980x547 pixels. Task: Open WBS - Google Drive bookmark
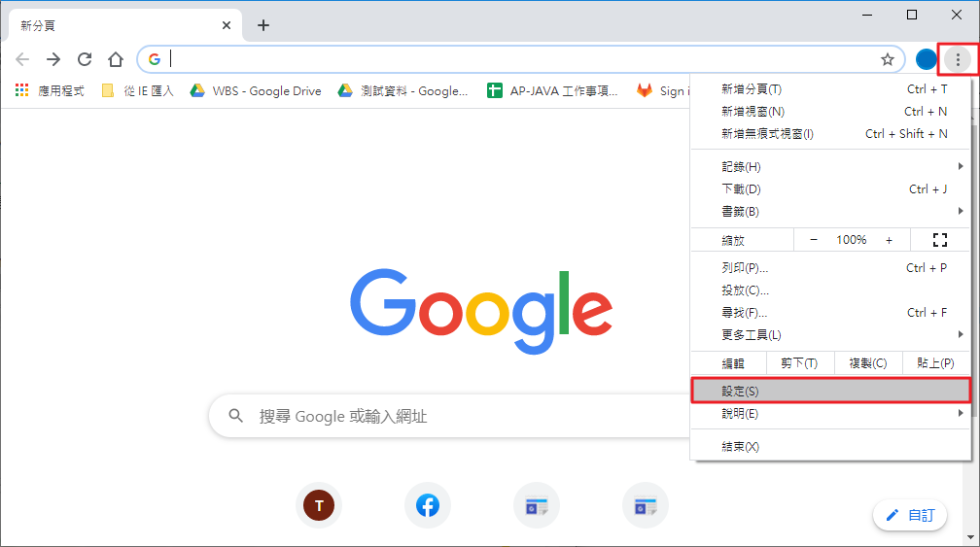point(256,91)
